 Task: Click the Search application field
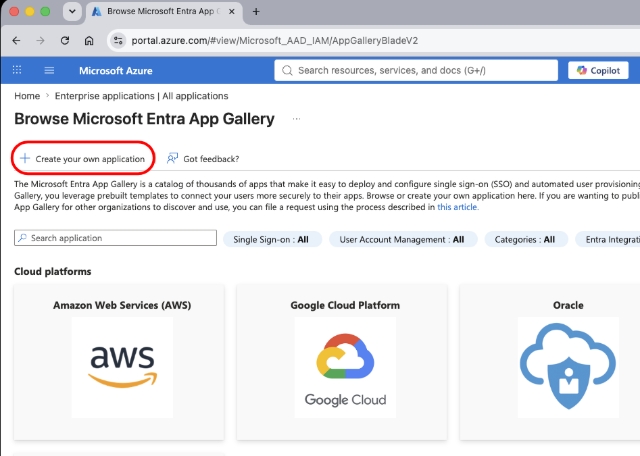pos(116,238)
